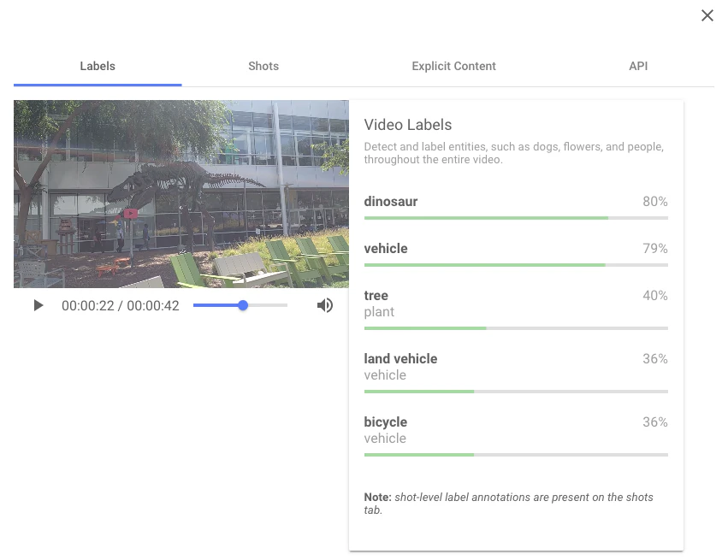Image resolution: width=728 pixels, height=560 pixels.
Task: Click the 79% vehicle confidence value
Action: pyautogui.click(x=654, y=249)
